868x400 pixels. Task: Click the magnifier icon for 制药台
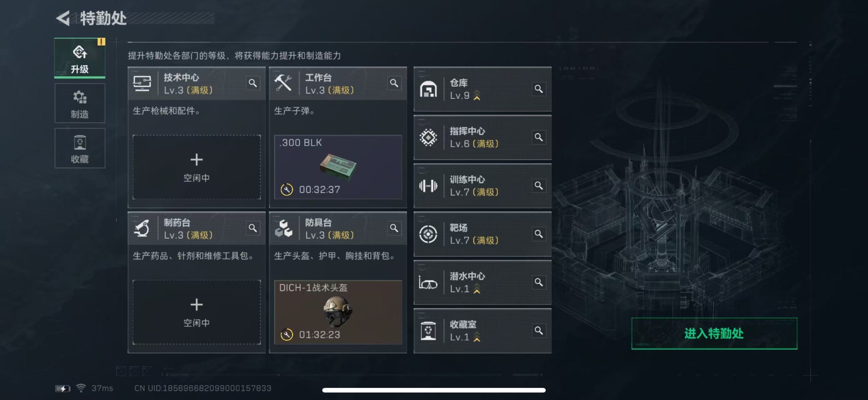pyautogui.click(x=253, y=228)
